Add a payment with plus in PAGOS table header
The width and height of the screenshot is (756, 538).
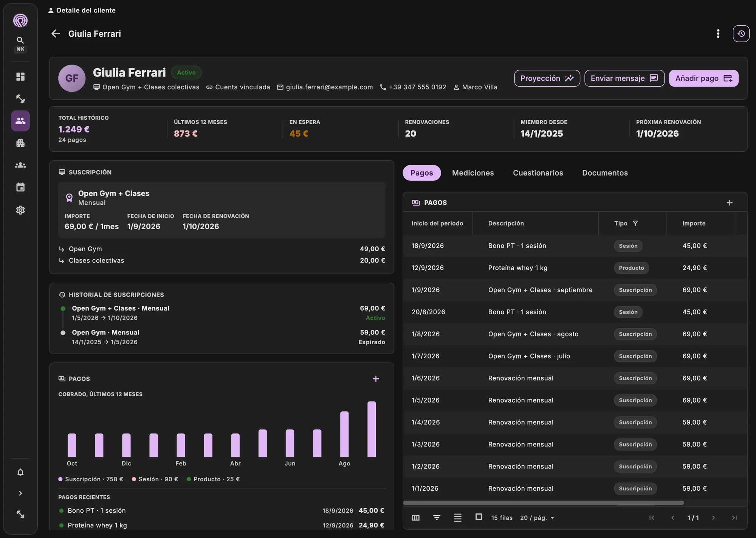[730, 203]
